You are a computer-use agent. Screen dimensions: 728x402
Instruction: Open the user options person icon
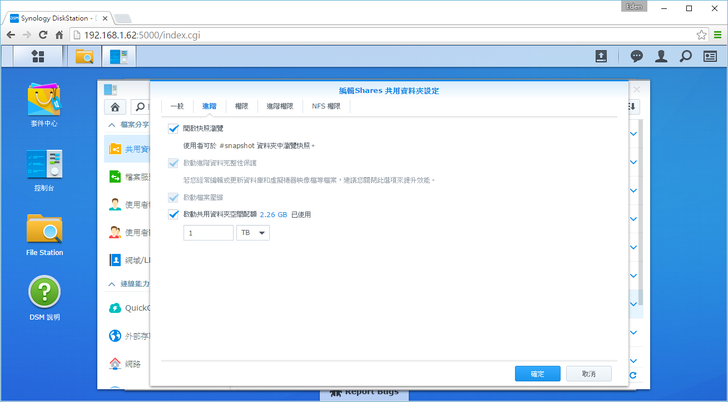tap(661, 57)
